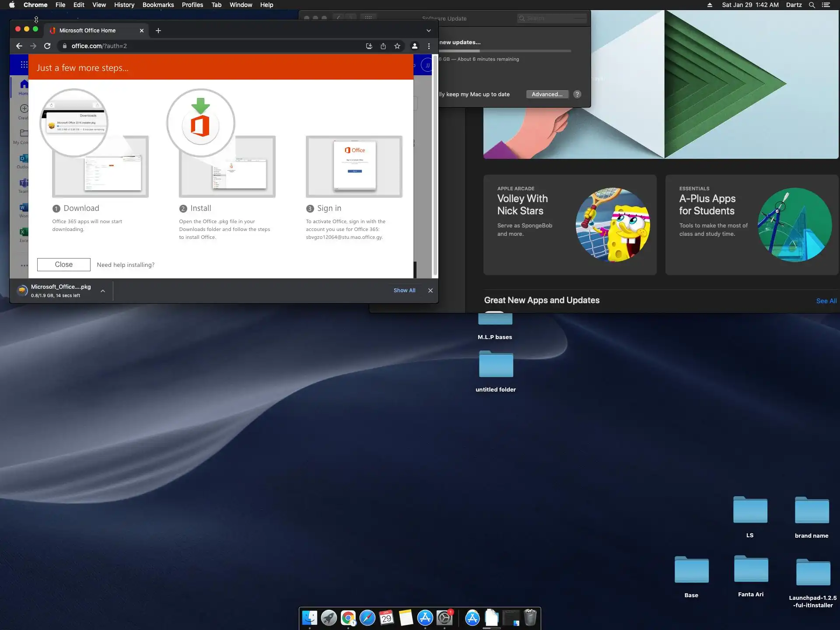Image resolution: width=840 pixels, height=630 pixels.
Task: Click Show All downloads
Action: coord(404,290)
